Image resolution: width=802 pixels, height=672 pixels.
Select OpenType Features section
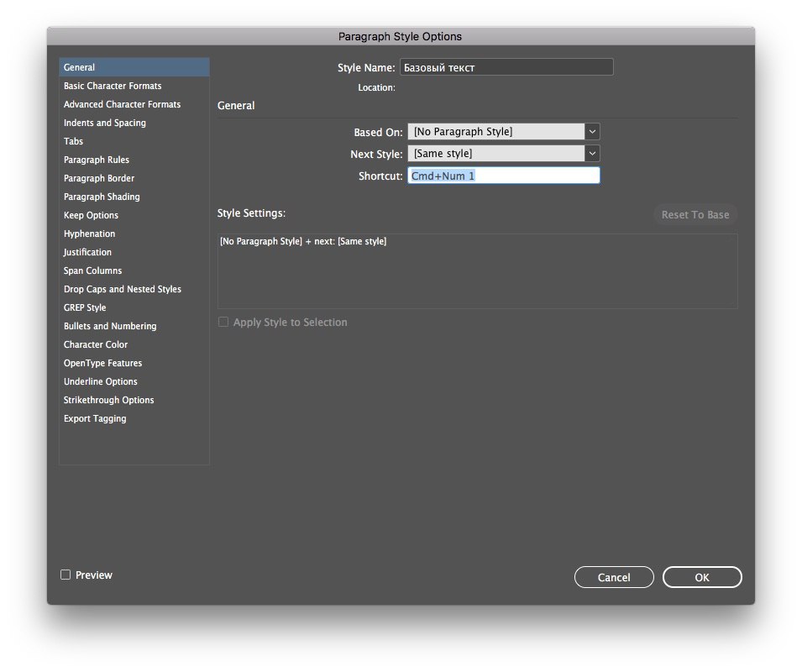(134, 363)
